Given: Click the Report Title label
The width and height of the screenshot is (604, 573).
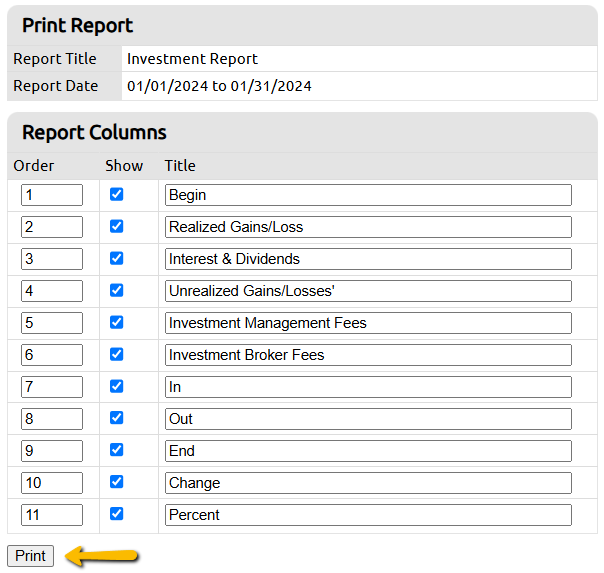Looking at the screenshot, I should click(x=55, y=59).
